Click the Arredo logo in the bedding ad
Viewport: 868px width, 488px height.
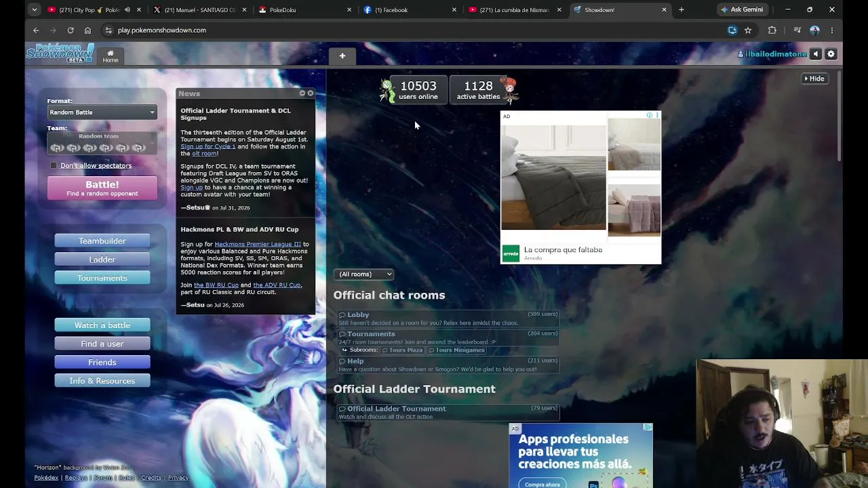click(x=511, y=253)
